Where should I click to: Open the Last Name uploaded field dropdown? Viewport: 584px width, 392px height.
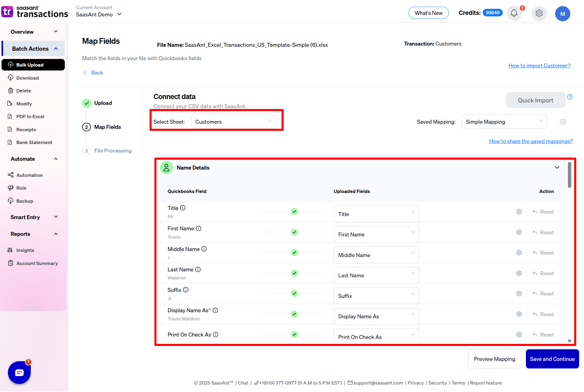pos(376,275)
